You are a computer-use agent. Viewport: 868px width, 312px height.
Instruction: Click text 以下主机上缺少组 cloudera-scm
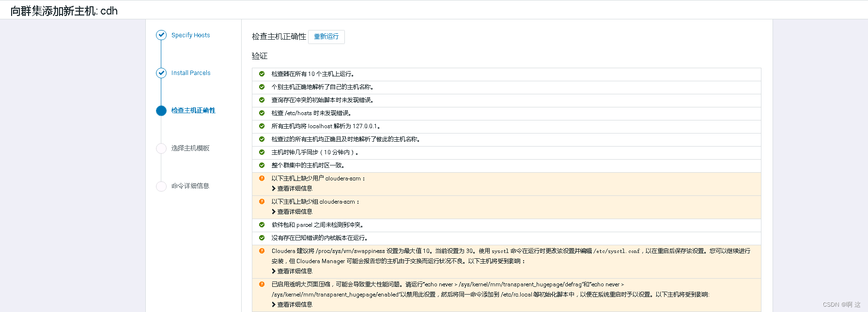(x=315, y=202)
